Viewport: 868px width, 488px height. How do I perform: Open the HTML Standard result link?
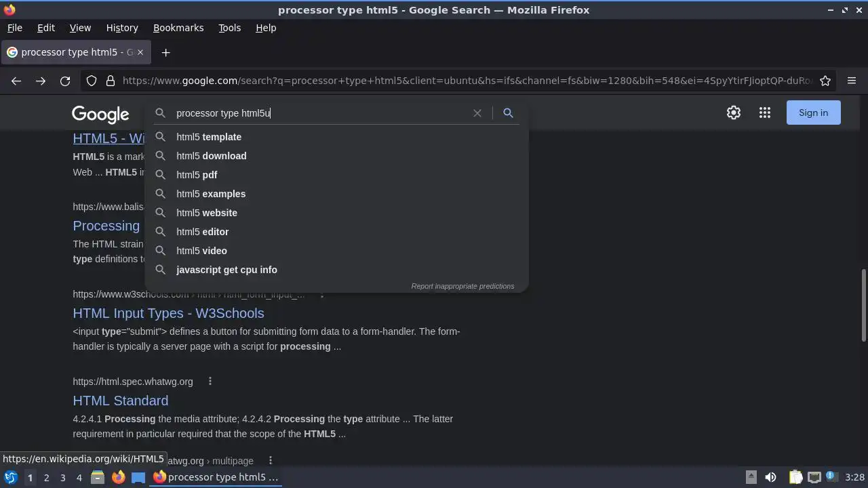pos(121,401)
